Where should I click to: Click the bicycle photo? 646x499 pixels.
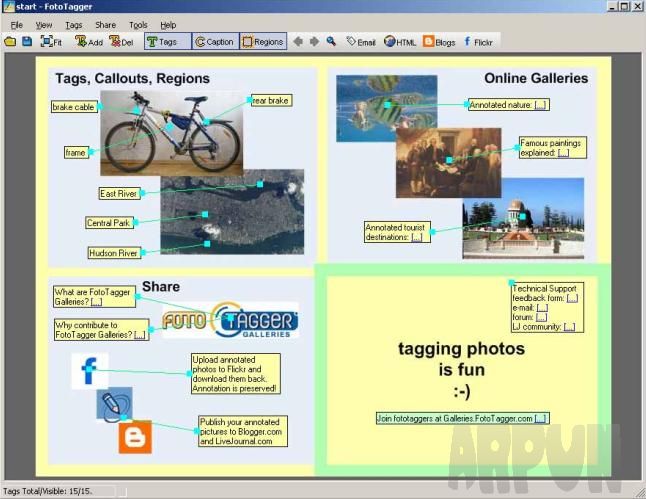[x=171, y=133]
